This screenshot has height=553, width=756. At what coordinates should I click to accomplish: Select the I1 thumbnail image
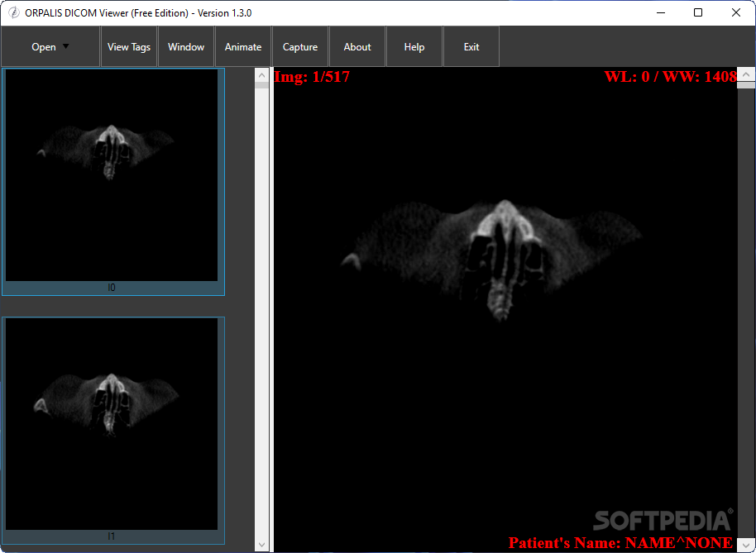112,424
